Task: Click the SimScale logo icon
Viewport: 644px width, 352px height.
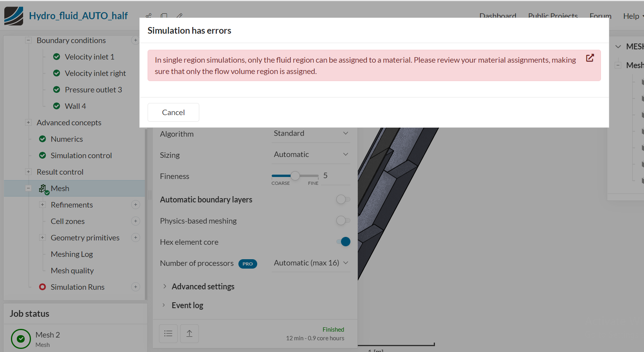Action: click(14, 16)
